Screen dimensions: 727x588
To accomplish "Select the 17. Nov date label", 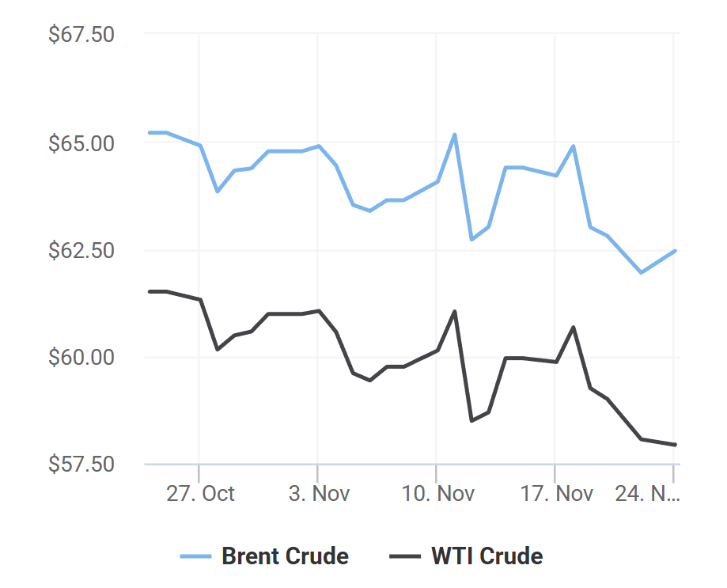I will [556, 494].
